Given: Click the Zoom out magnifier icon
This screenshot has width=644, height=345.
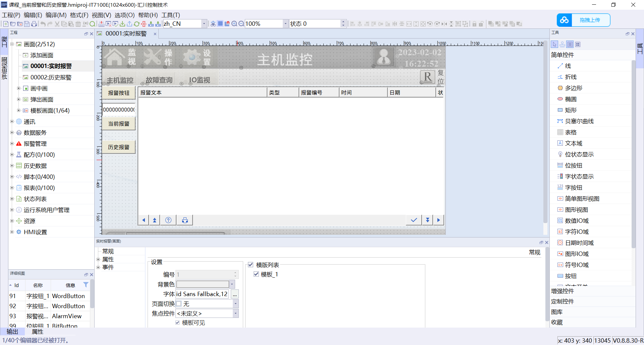Looking at the screenshot, I should 241,24.
